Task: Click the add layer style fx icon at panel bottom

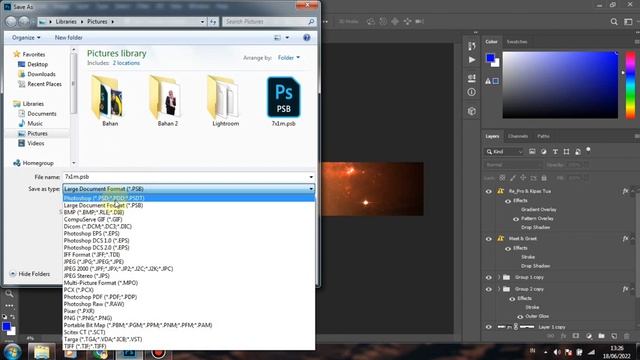Action: coord(563,336)
